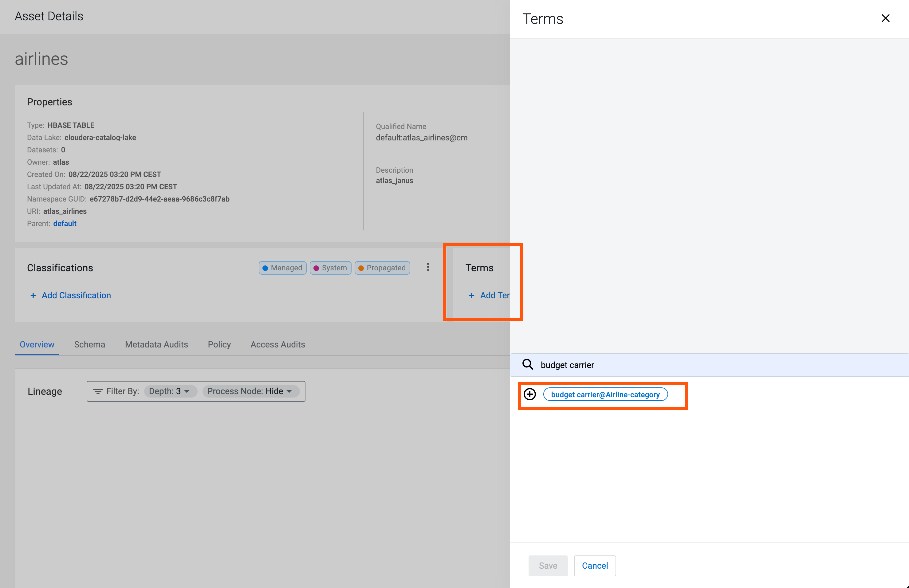
Task: Click the plus circle icon beside budget carrier
Action: click(530, 394)
